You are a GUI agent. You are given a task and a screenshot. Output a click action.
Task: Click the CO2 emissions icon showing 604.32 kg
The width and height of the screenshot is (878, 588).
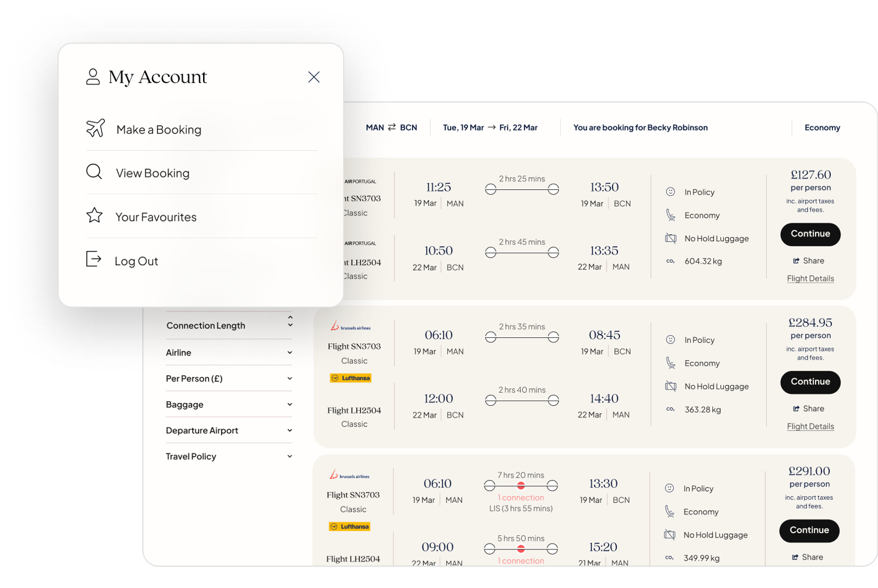click(671, 261)
